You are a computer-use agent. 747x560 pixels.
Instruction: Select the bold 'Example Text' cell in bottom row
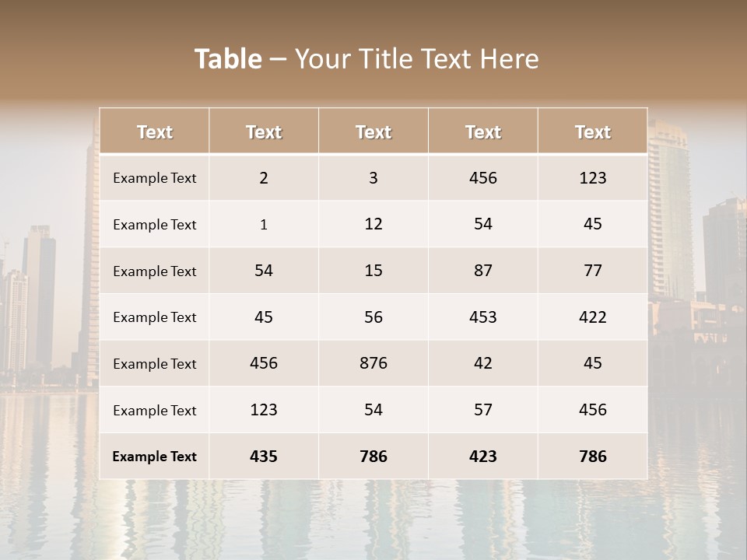154,457
